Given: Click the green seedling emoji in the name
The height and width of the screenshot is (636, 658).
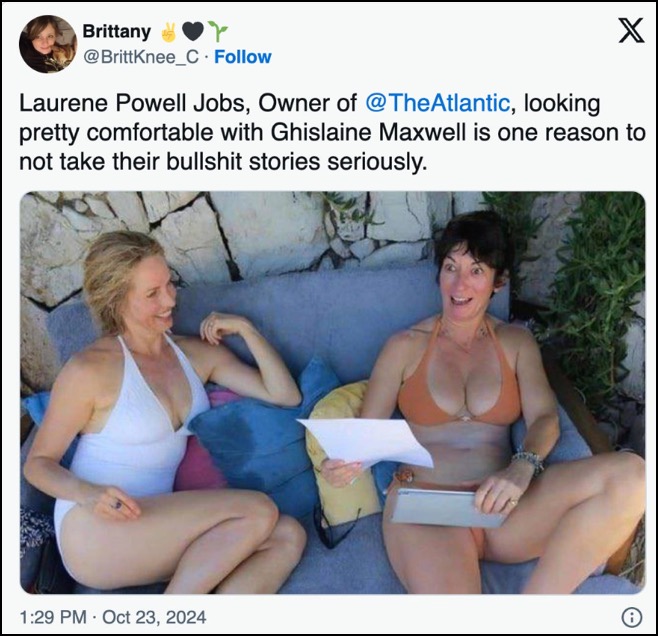Looking at the screenshot, I should 218,31.
